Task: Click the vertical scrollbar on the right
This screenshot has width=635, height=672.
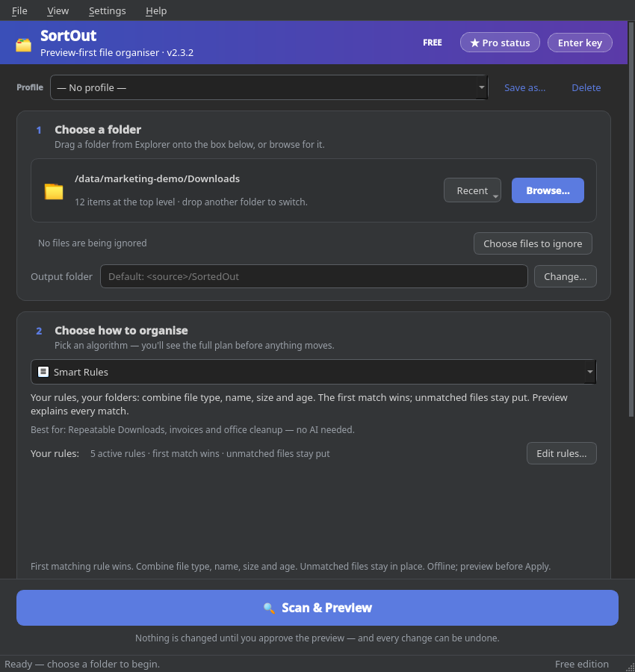Action: click(x=631, y=219)
